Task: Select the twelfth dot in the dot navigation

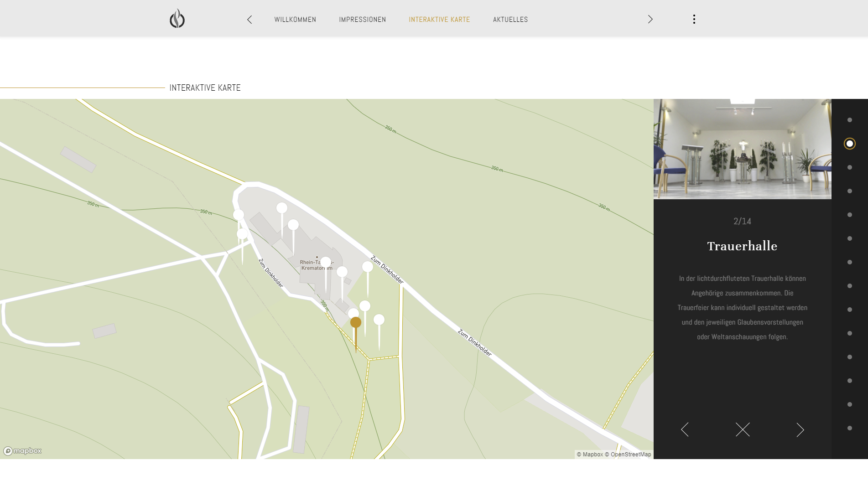Action: tap(849, 381)
